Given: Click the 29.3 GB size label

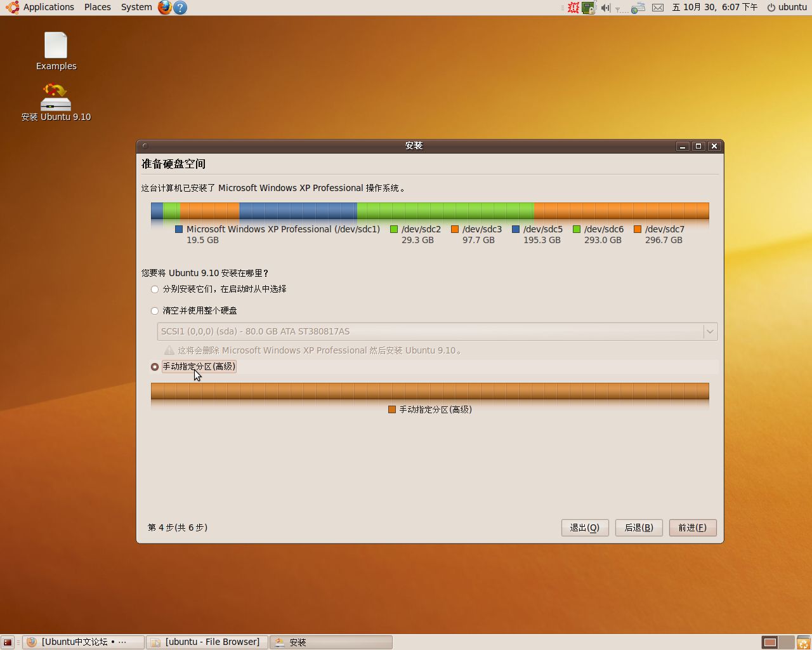Looking at the screenshot, I should coord(417,241).
